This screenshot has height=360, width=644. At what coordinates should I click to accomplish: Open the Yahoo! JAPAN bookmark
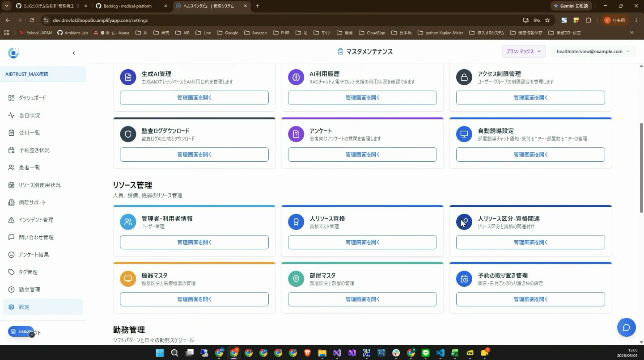click(x=36, y=33)
